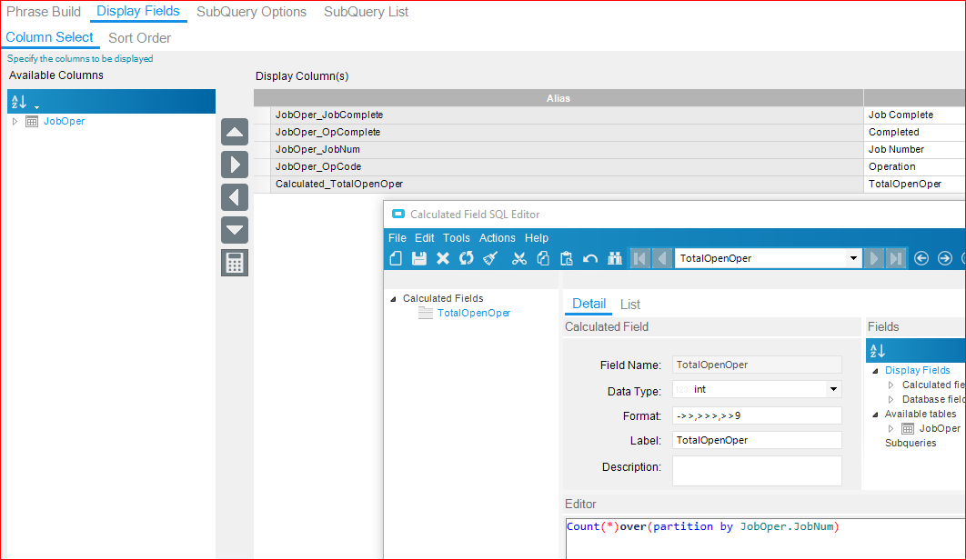
Task: Open the Actions menu
Action: click(498, 238)
